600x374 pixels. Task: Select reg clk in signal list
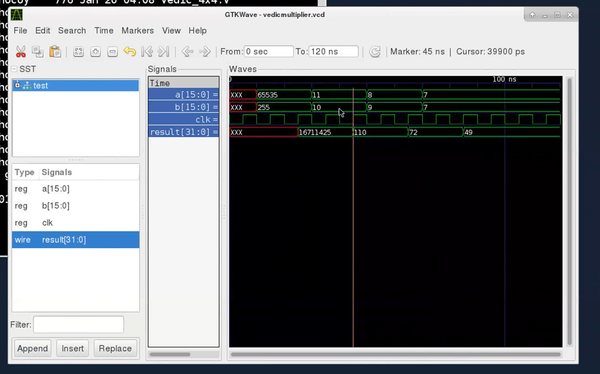75,223
